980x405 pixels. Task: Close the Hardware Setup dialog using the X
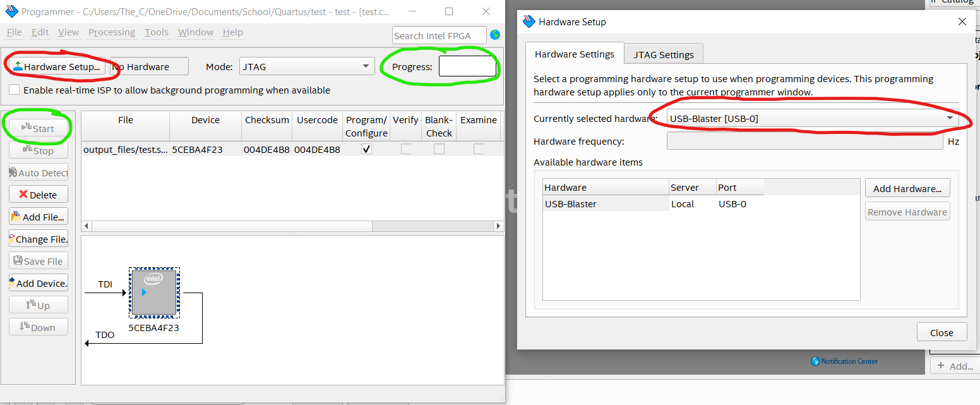point(962,21)
